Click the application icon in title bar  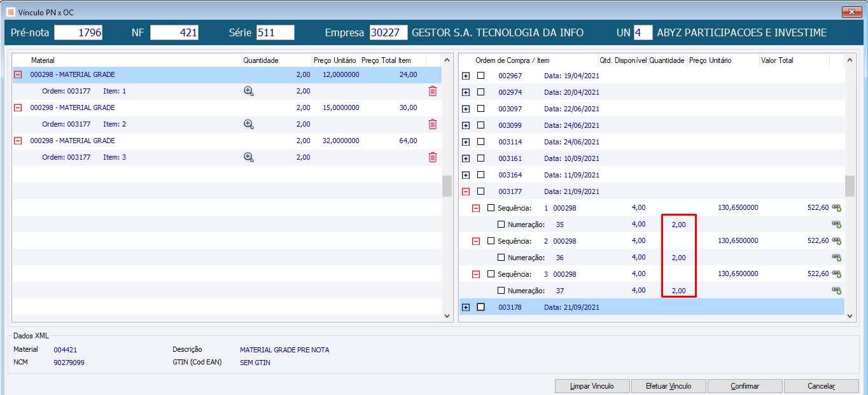[x=10, y=11]
